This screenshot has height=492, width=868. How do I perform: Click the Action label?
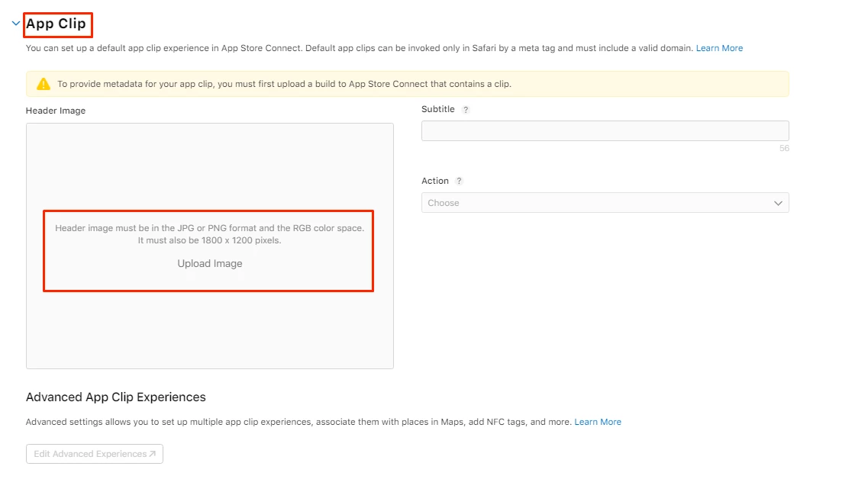[x=435, y=181]
